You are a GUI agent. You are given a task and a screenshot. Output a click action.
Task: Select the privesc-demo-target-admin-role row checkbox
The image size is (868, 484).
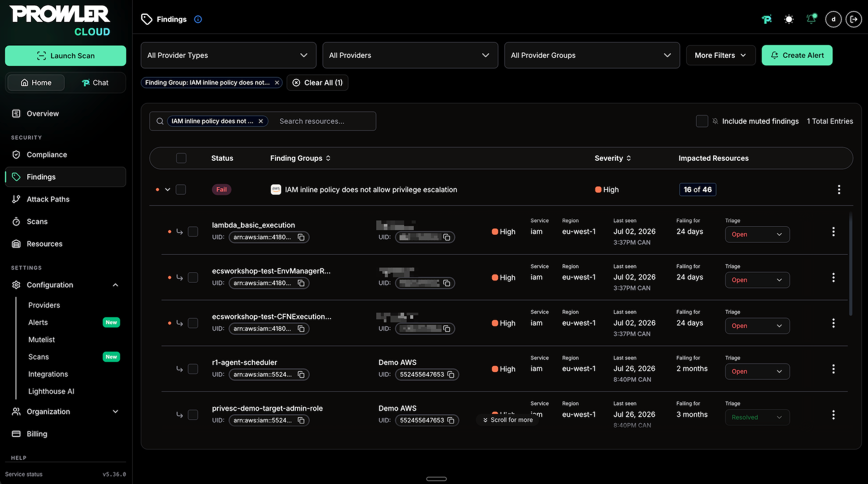click(193, 415)
